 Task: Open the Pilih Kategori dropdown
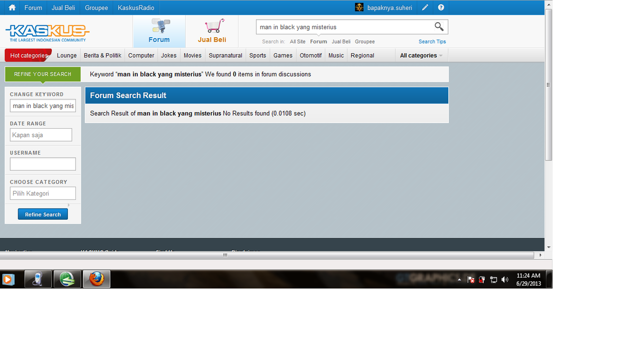pos(43,193)
